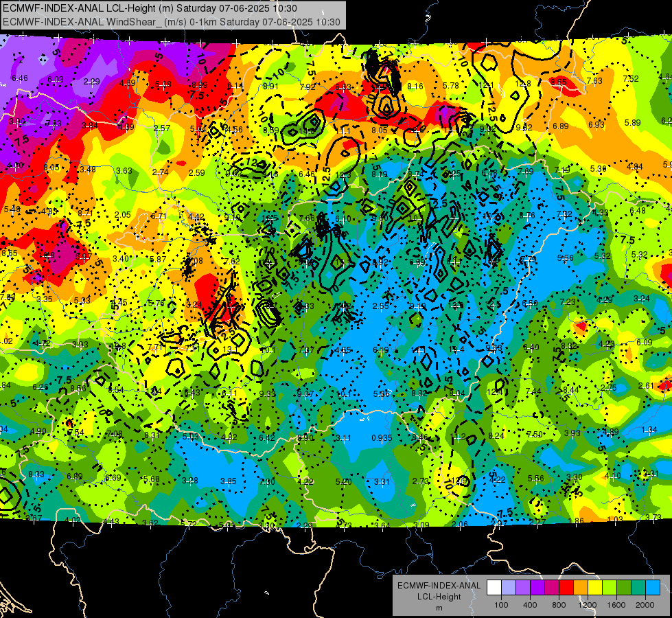672x618 pixels.
Task: Click the map value 4.02
Action: (72, 520)
